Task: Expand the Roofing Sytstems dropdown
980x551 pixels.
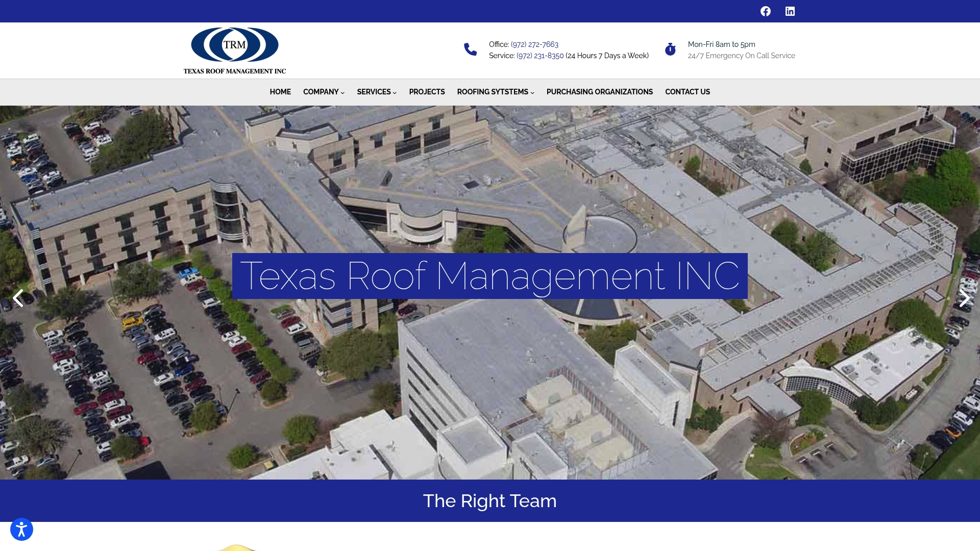Action: 495,92
